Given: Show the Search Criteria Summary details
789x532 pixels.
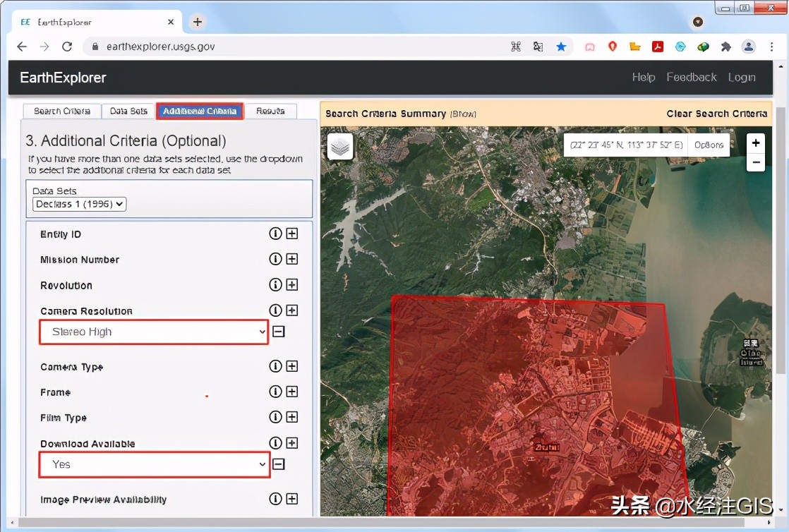Looking at the screenshot, I should click(464, 114).
